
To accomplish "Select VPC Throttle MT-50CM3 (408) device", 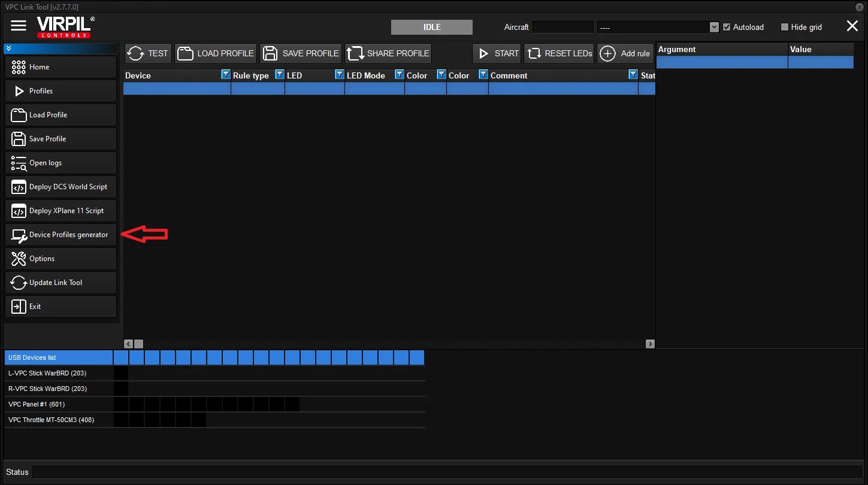I will pos(59,420).
